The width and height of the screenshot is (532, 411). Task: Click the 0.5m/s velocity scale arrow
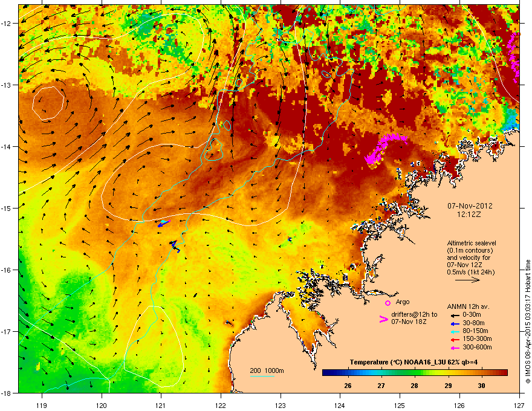point(467,280)
